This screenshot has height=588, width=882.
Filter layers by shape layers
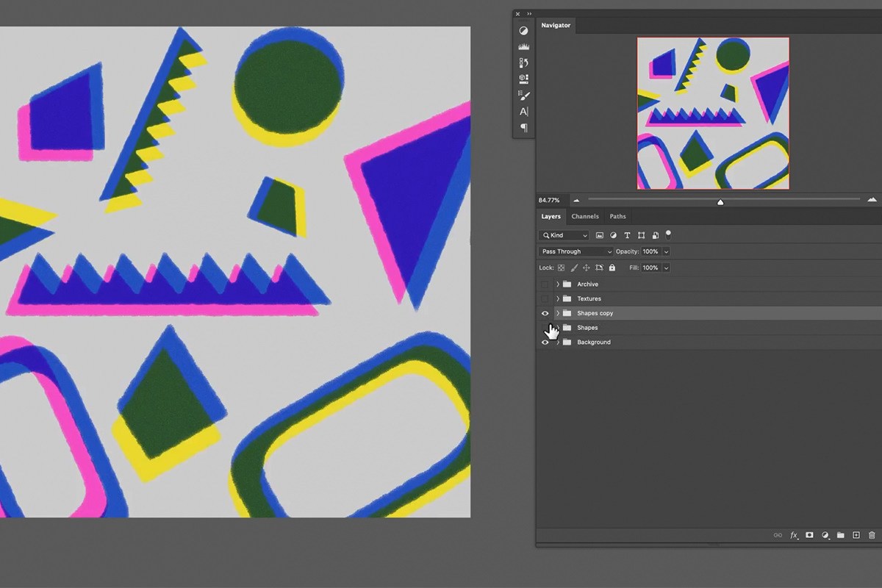[x=641, y=235]
